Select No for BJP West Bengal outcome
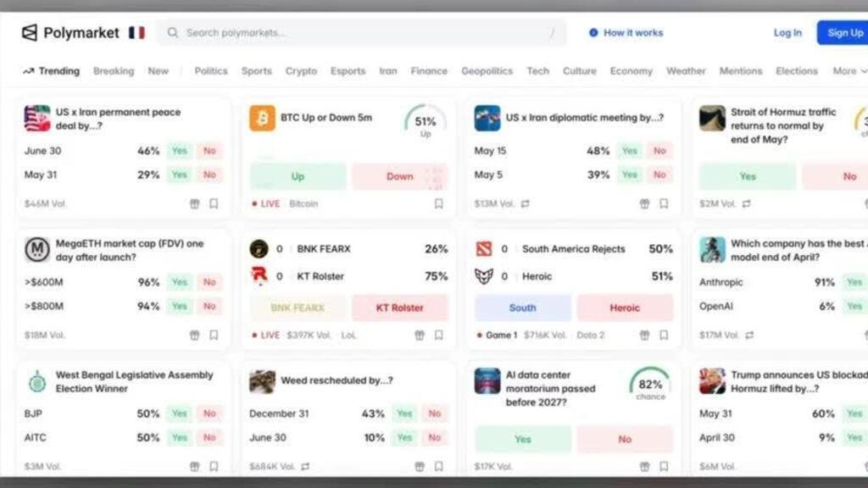The width and height of the screenshot is (868, 488). 209,413
